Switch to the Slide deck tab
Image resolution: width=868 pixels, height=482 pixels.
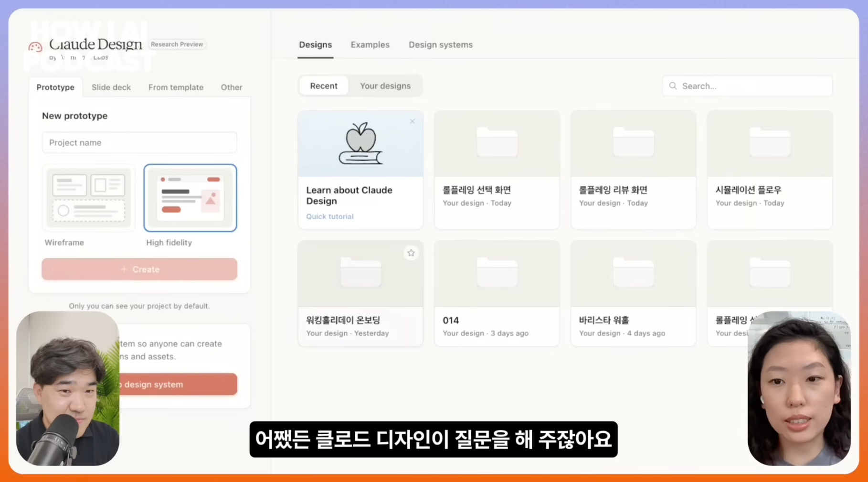tap(111, 87)
